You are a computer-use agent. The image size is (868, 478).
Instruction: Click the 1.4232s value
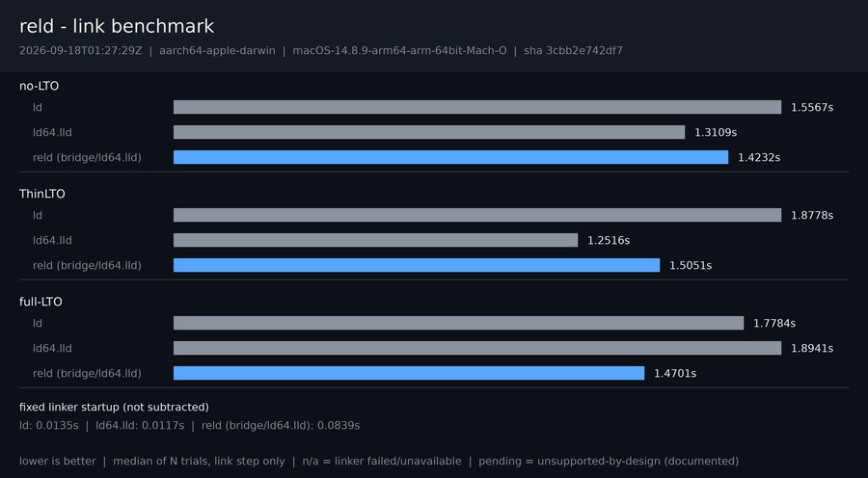click(759, 158)
